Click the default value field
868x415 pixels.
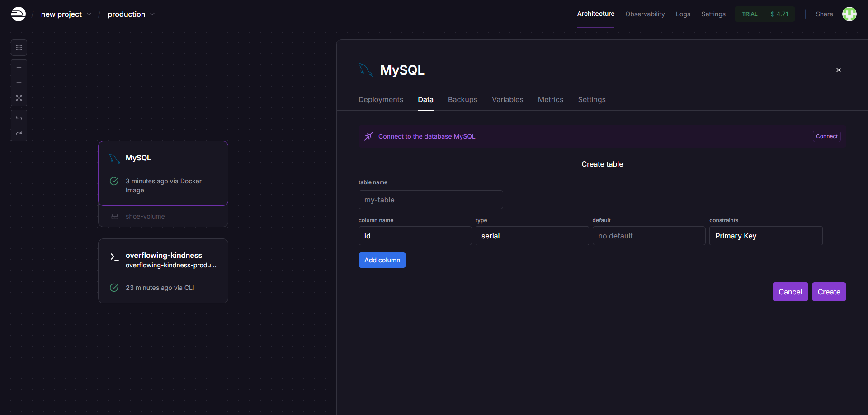[x=649, y=236]
